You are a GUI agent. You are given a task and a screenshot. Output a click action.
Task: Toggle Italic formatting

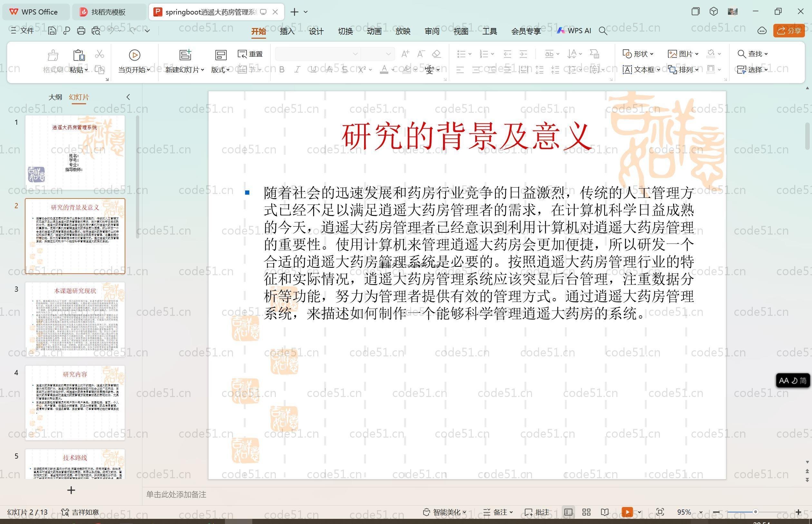(297, 70)
